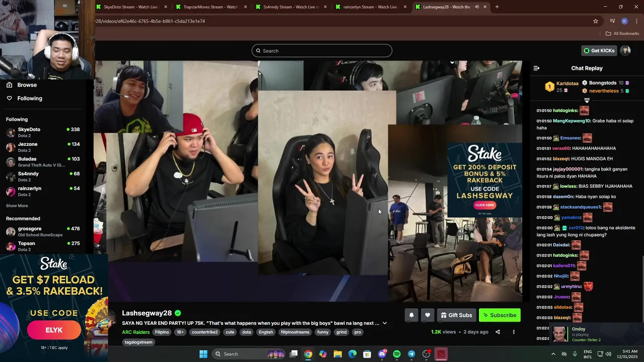Screen dimensions: 644x362
Task: Open All Bookmarks folder
Action: coord(622,34)
